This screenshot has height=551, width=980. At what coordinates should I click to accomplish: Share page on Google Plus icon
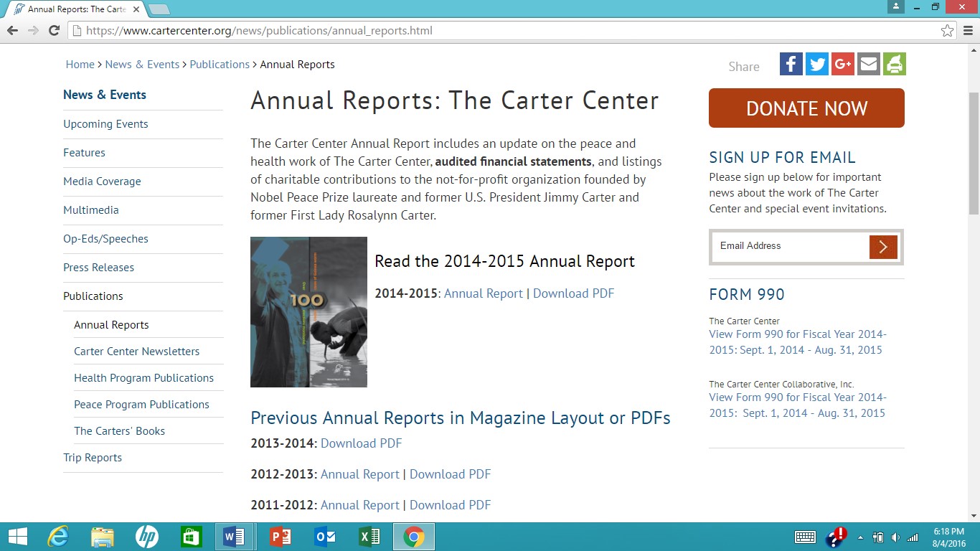coord(843,64)
